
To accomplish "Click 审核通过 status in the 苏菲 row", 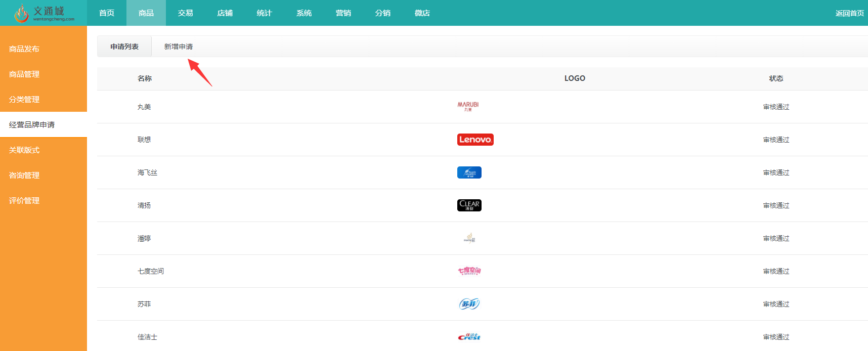I will point(776,304).
